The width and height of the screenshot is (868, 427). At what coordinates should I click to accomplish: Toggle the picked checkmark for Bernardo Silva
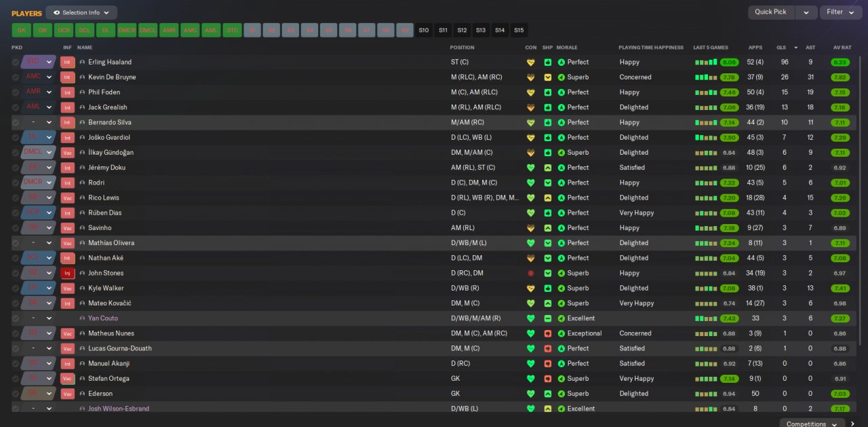click(x=16, y=123)
